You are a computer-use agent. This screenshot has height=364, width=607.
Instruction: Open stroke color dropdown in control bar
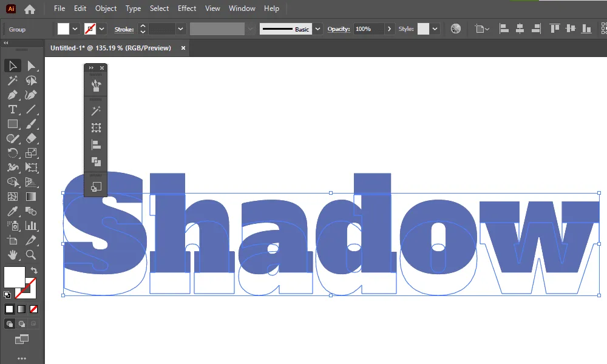102,29
